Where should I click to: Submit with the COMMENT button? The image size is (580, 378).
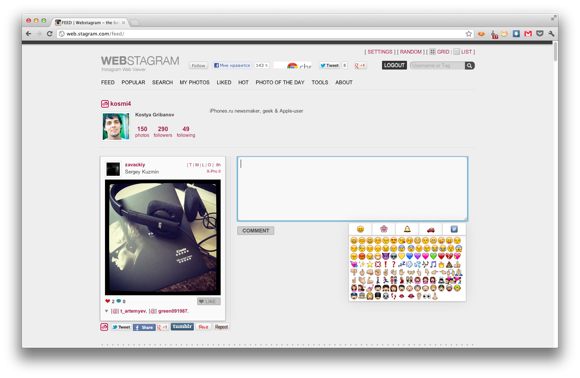[x=256, y=231]
